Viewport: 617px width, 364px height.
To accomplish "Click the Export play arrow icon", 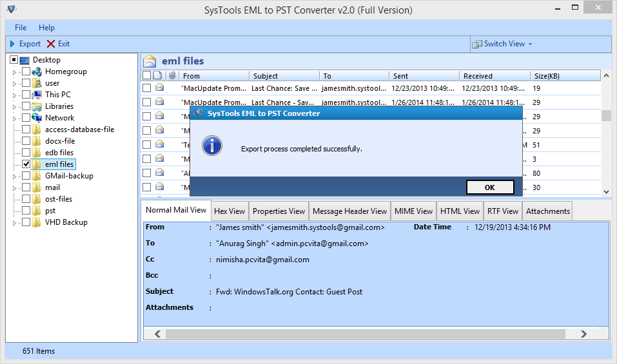I will (x=12, y=44).
